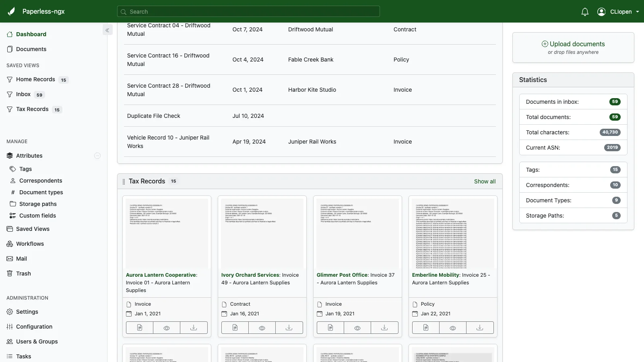This screenshot has width=644, height=362.
Task: Click Documents in inbox statistic
Action: pyautogui.click(x=573, y=102)
